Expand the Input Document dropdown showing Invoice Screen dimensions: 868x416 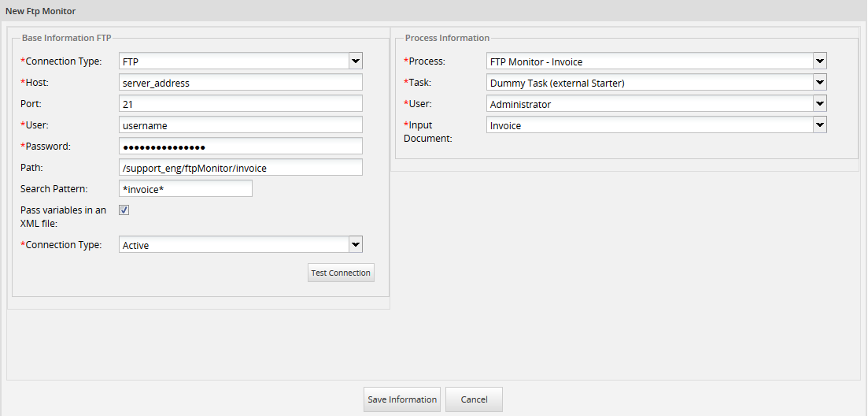[656, 125]
